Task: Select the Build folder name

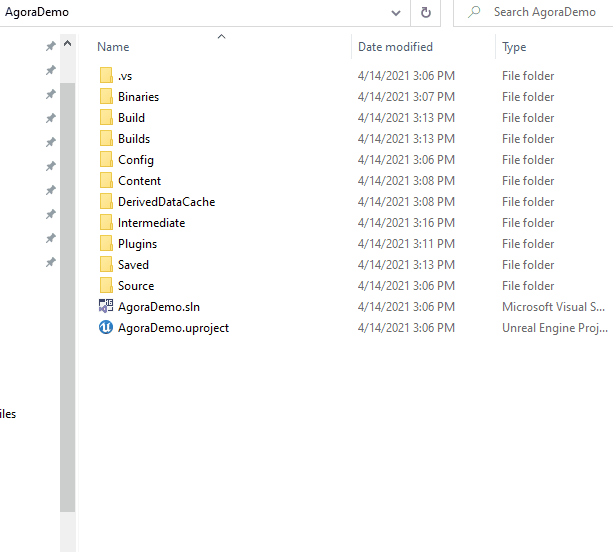Action: coord(131,118)
